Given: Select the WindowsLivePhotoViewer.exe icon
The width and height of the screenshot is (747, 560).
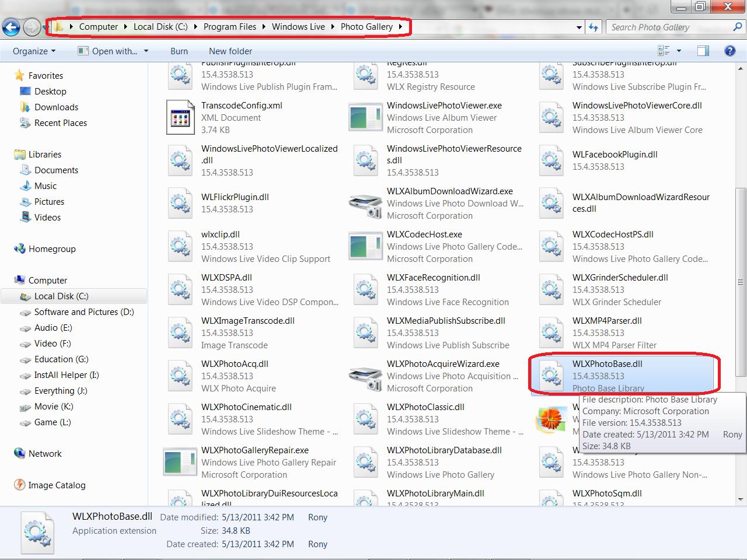Looking at the screenshot, I should tap(365, 117).
